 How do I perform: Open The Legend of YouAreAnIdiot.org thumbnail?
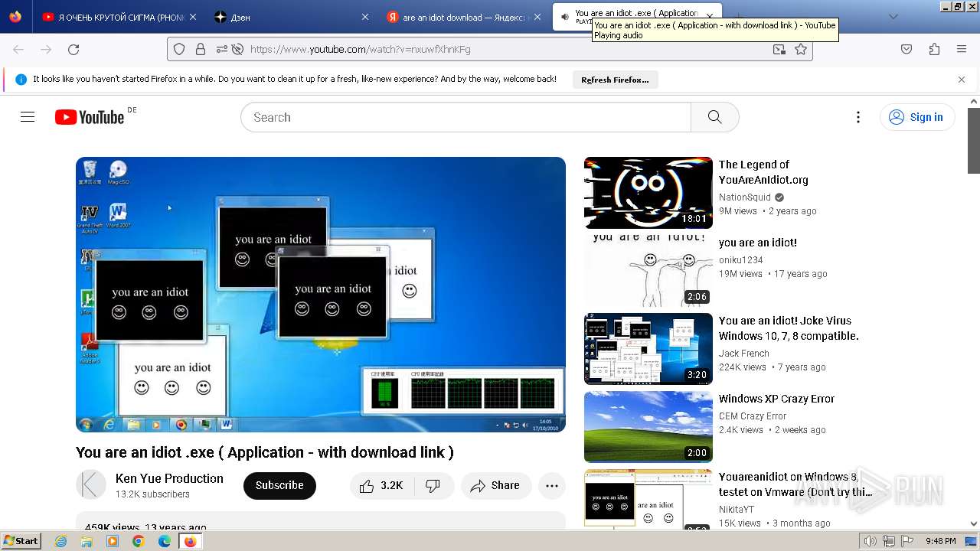[648, 193]
